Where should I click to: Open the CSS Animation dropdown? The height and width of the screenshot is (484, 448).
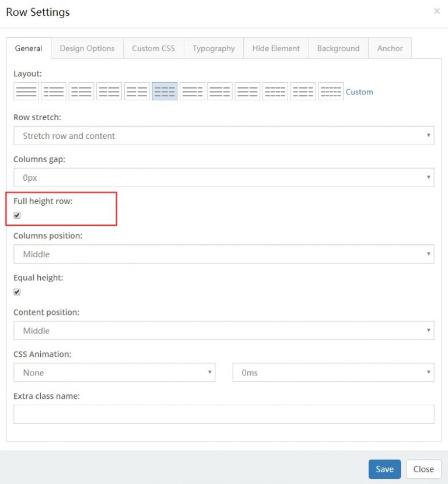point(114,373)
